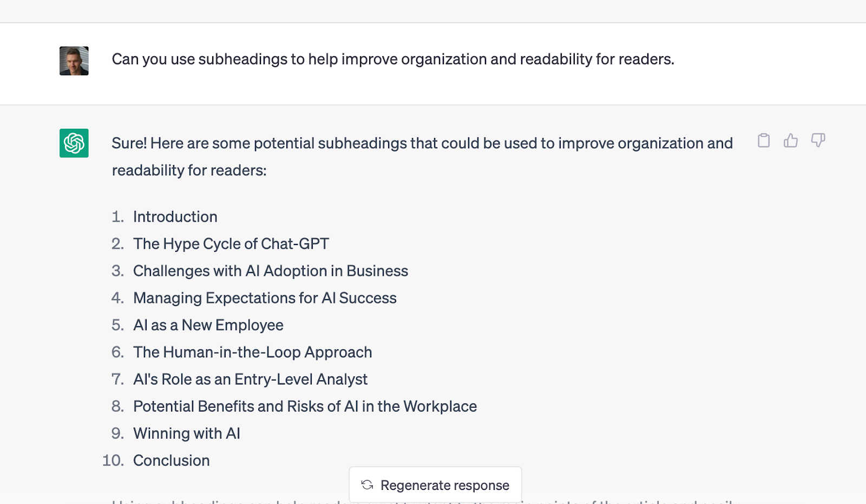Click the green ChatGPT logo avatar
The width and height of the screenshot is (866, 504).
[x=74, y=143]
